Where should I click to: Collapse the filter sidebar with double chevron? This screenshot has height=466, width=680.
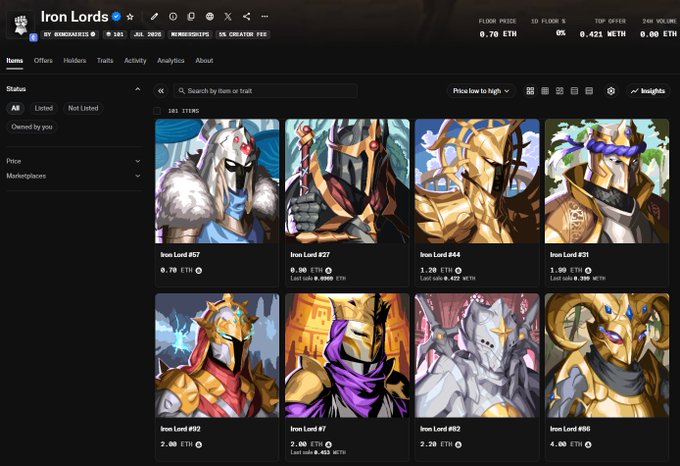(x=161, y=91)
